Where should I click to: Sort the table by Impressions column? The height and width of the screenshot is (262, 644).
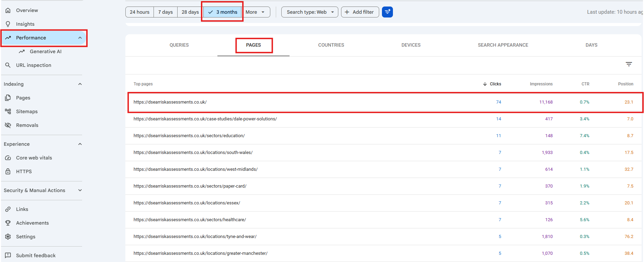(541, 84)
